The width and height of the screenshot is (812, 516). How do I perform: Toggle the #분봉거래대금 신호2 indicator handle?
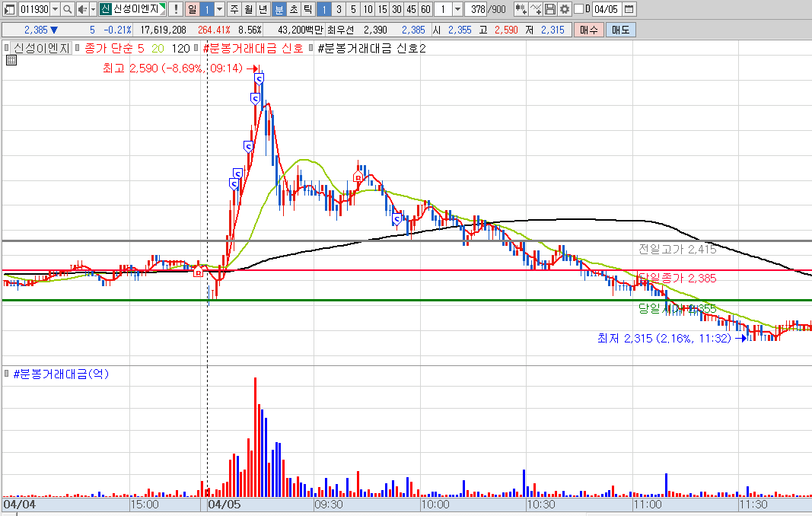click(x=310, y=48)
